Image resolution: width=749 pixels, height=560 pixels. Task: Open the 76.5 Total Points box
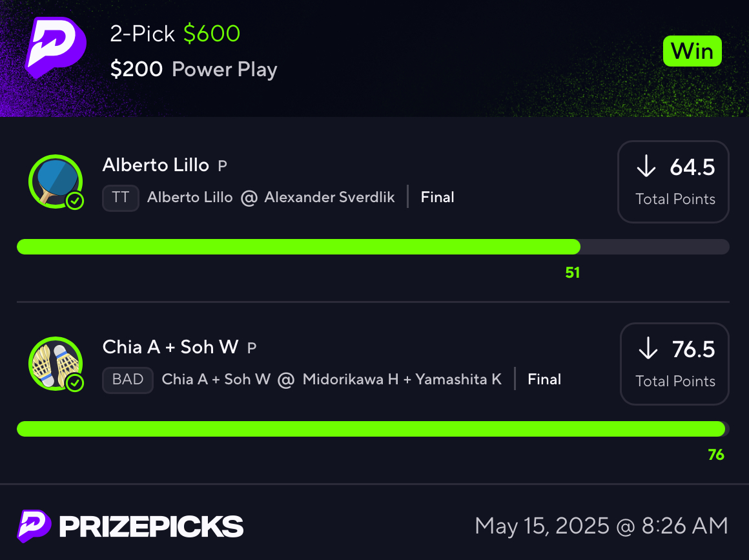675,364
